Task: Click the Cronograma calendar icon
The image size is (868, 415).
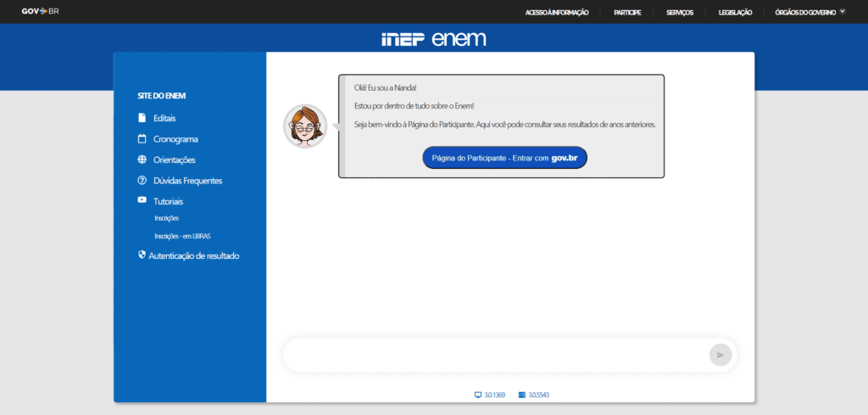Action: [x=142, y=138]
